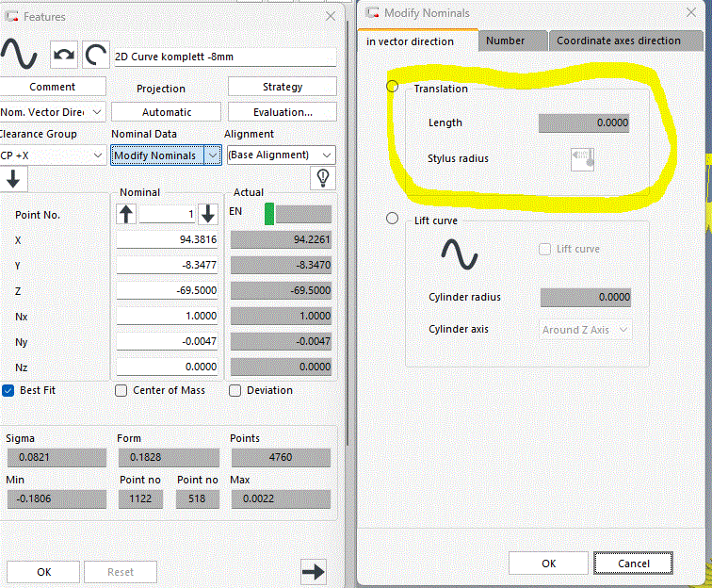The height and width of the screenshot is (588, 712).
Task: Open the Modify Nominals dropdown
Action: (213, 155)
